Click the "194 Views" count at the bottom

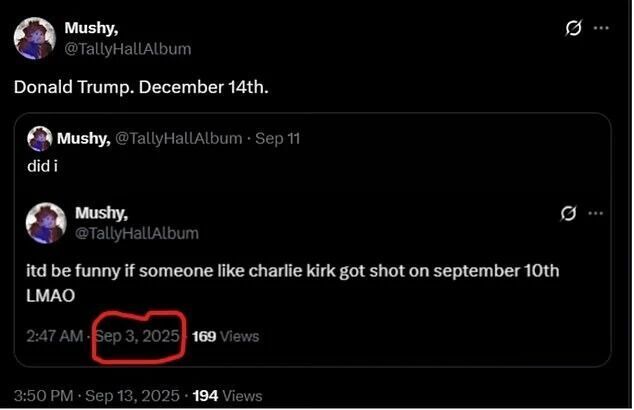(228, 396)
